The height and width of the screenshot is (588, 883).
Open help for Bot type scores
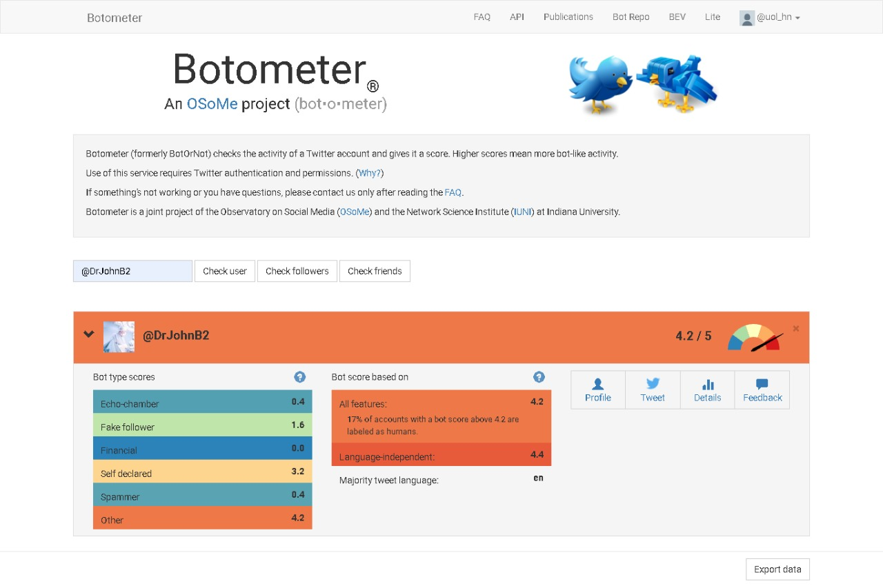299,377
